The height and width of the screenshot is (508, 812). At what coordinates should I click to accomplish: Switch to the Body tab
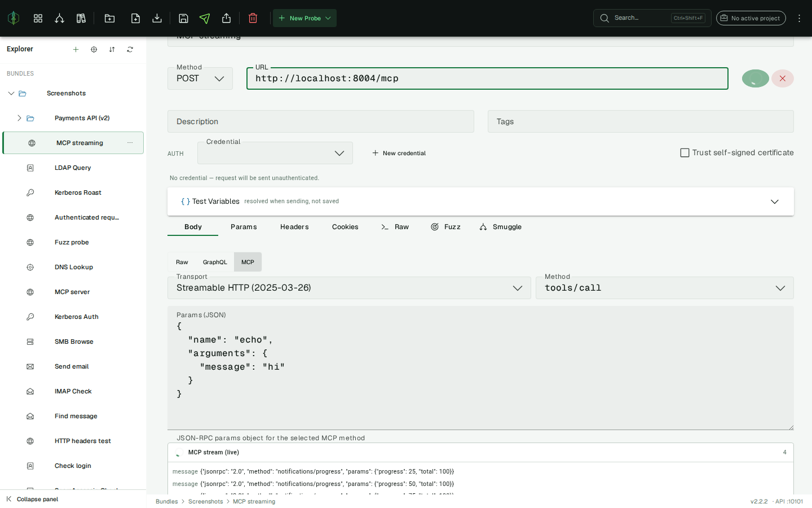pos(193,227)
